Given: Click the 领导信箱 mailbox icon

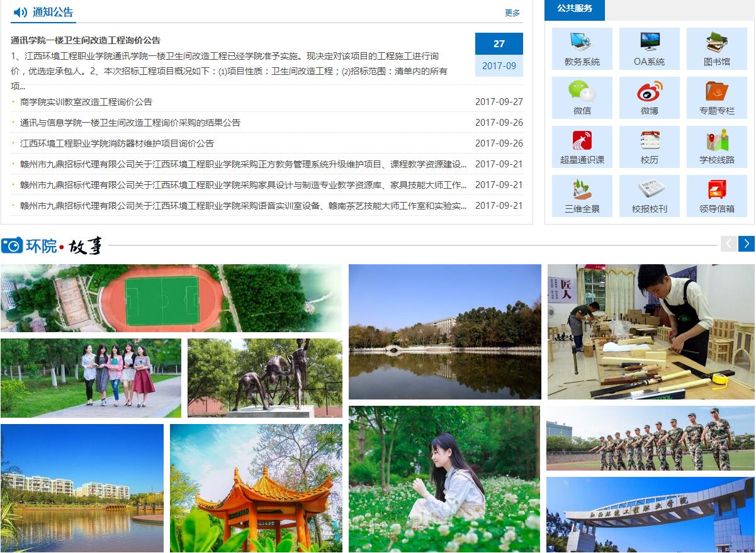Looking at the screenshot, I should click(x=716, y=190).
